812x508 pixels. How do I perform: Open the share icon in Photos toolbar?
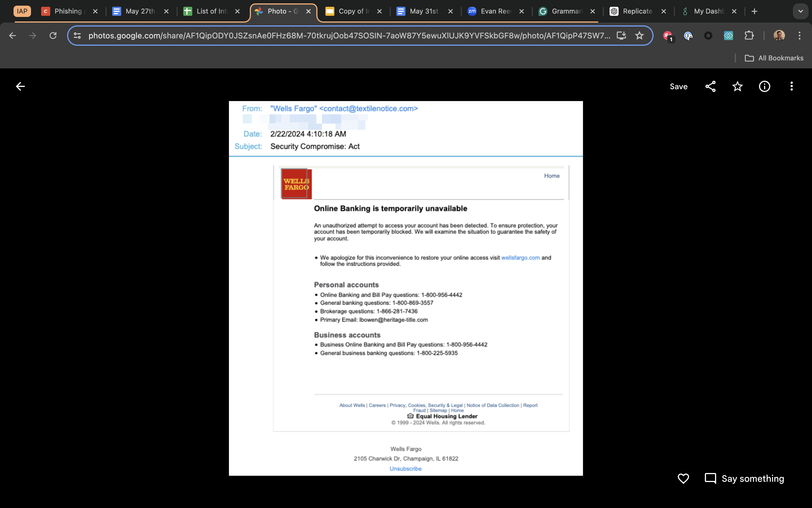710,86
